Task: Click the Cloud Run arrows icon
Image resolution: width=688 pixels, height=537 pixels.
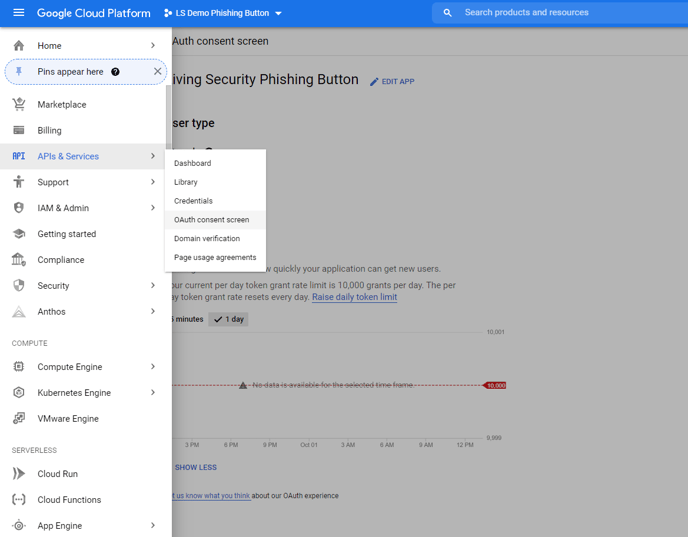Action: point(19,473)
